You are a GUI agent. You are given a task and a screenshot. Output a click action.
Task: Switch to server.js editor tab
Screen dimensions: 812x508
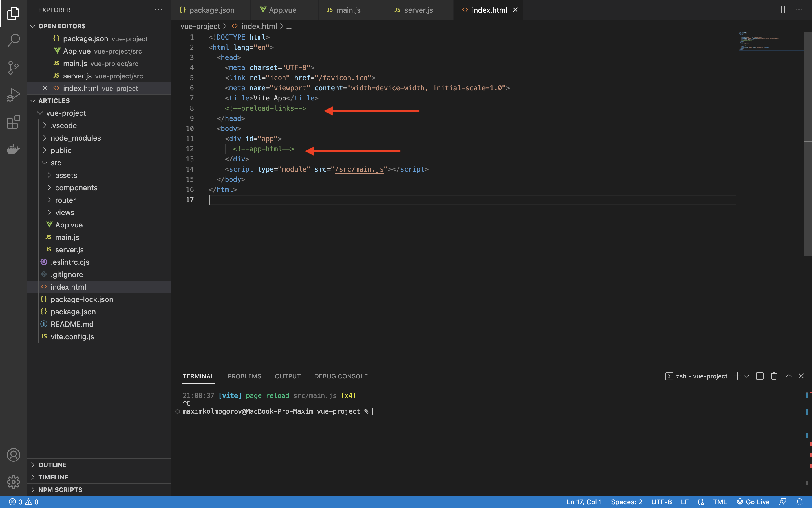(420, 10)
